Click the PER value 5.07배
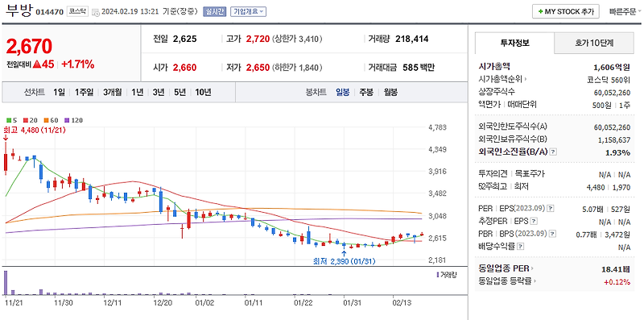Screen dimensions: 644x320 pos(592,210)
